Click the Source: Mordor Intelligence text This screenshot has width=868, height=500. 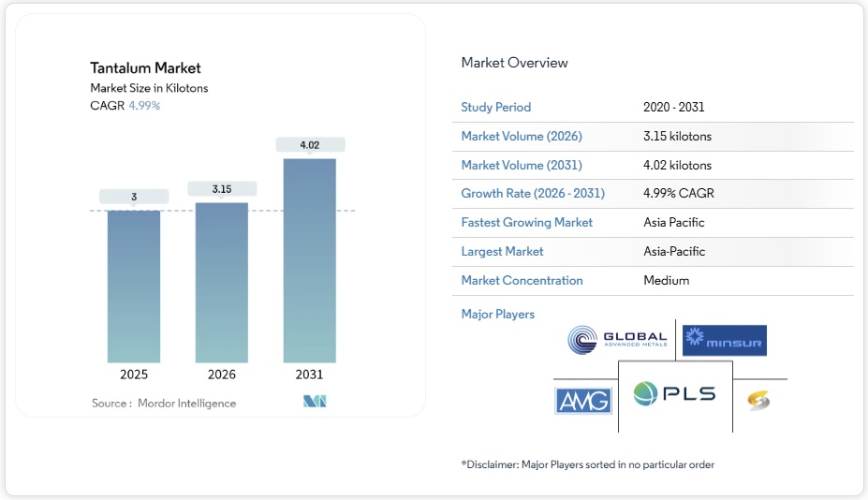pyautogui.click(x=164, y=404)
